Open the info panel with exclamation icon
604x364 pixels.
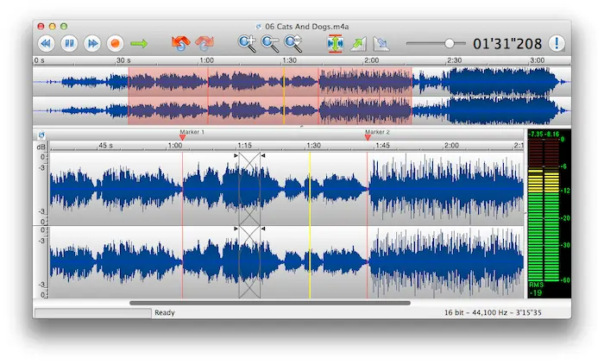pos(557,42)
